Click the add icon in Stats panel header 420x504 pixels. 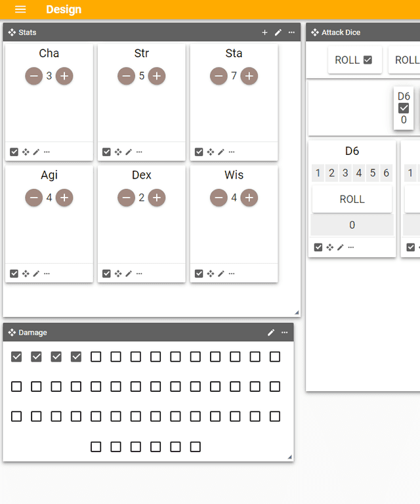pyautogui.click(x=264, y=32)
